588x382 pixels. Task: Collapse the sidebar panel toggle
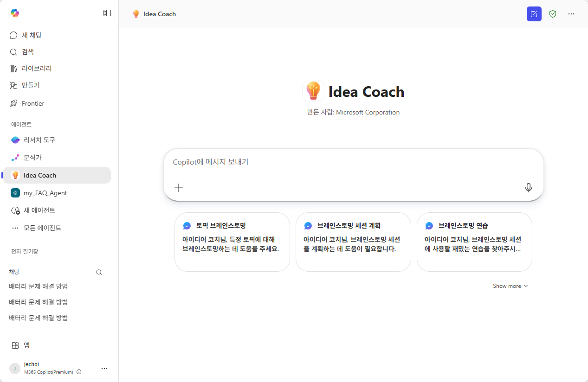coord(107,13)
